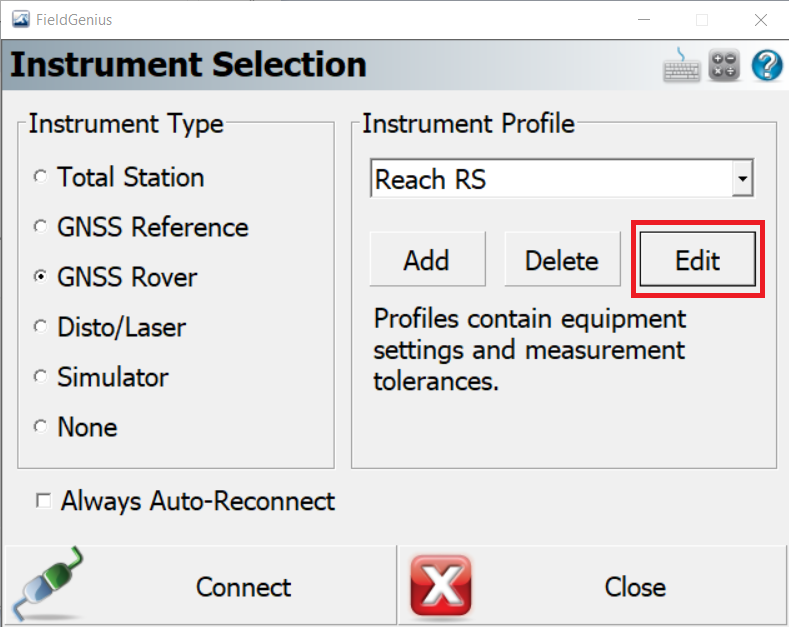Select the GNSS Rover option
The width and height of the screenshot is (789, 627).
(40, 276)
